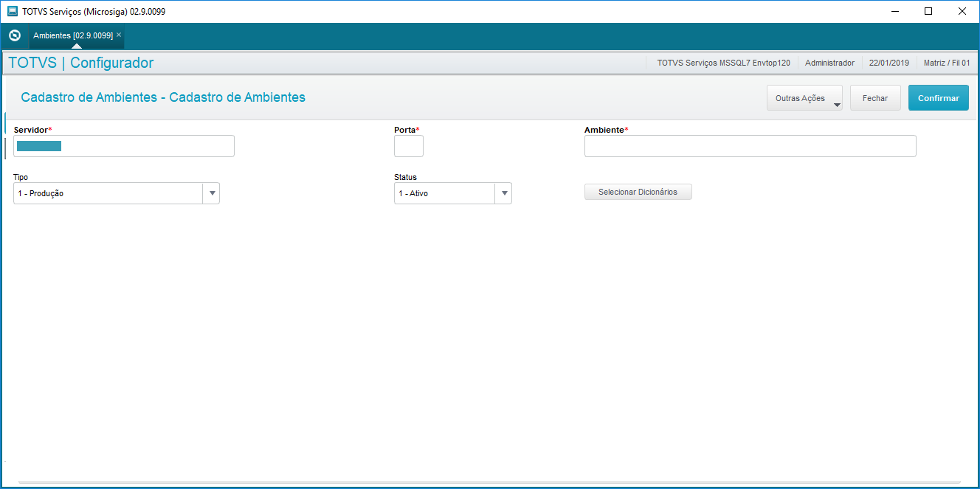Click the Fechar button
980x489 pixels.
pyautogui.click(x=875, y=98)
